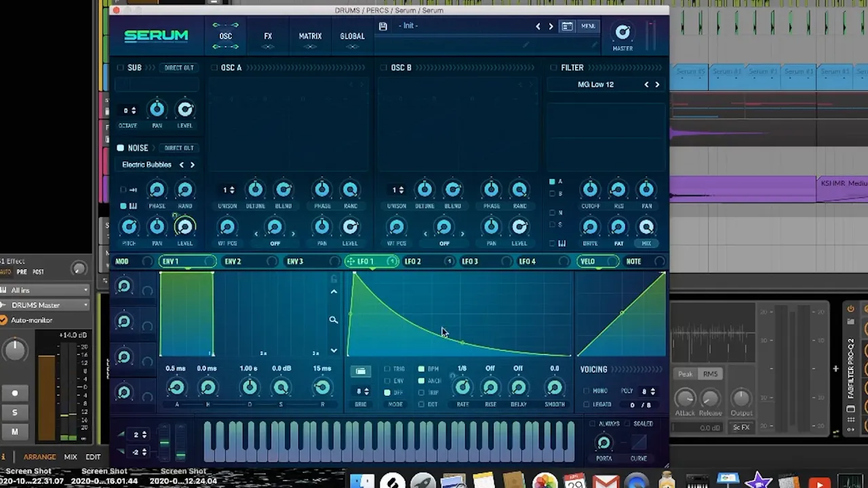This screenshot has height=488, width=868.
Task: Click the Noise Level knob
Action: (x=184, y=226)
